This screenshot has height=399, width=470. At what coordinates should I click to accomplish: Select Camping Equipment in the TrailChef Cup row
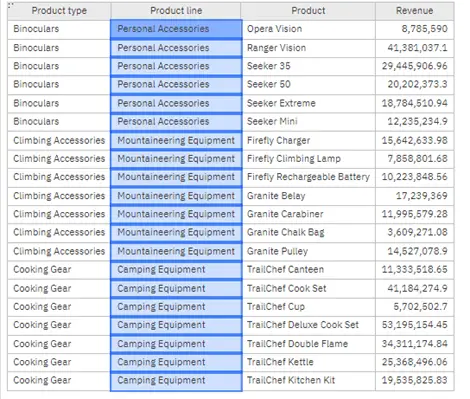(x=176, y=307)
